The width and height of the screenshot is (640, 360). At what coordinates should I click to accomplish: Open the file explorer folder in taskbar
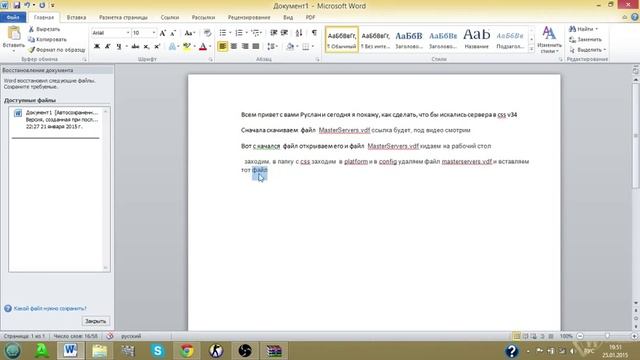click(99, 351)
